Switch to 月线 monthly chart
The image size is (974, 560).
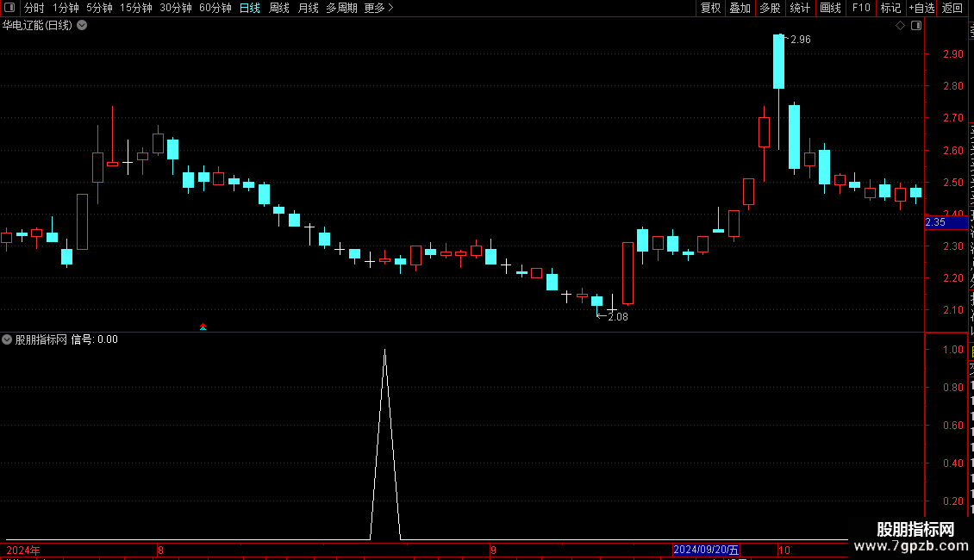[308, 8]
